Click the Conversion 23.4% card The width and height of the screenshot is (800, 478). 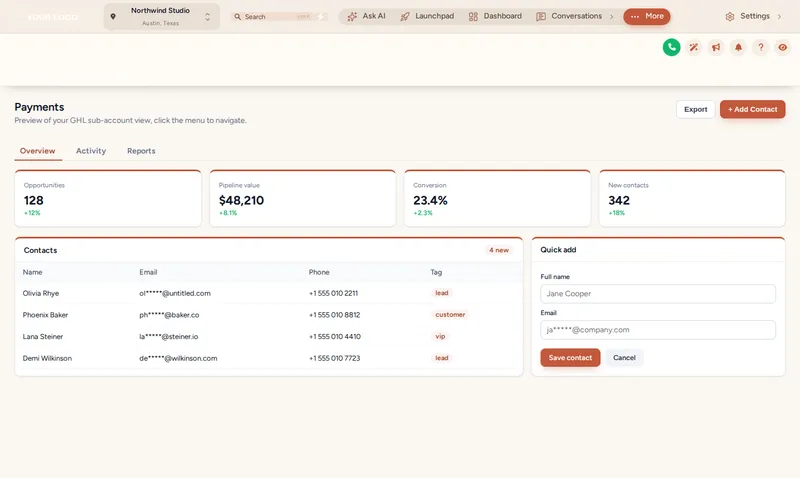point(497,198)
